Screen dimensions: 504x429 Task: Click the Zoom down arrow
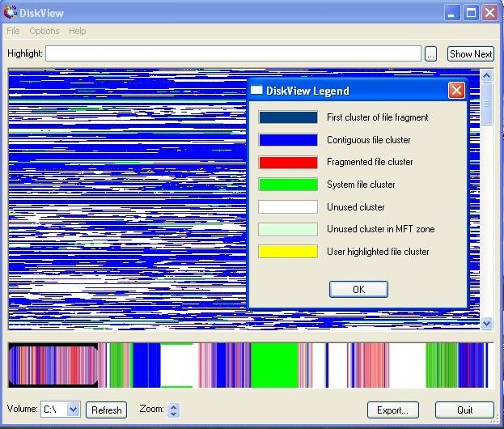click(174, 414)
